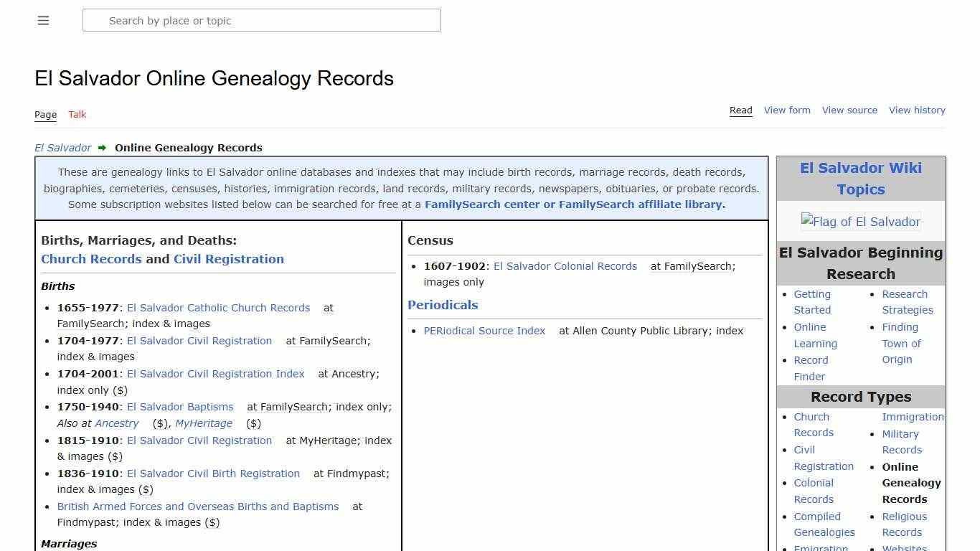The width and height of the screenshot is (980, 551).
Task: Open the Record Finder link
Action: [x=811, y=368]
